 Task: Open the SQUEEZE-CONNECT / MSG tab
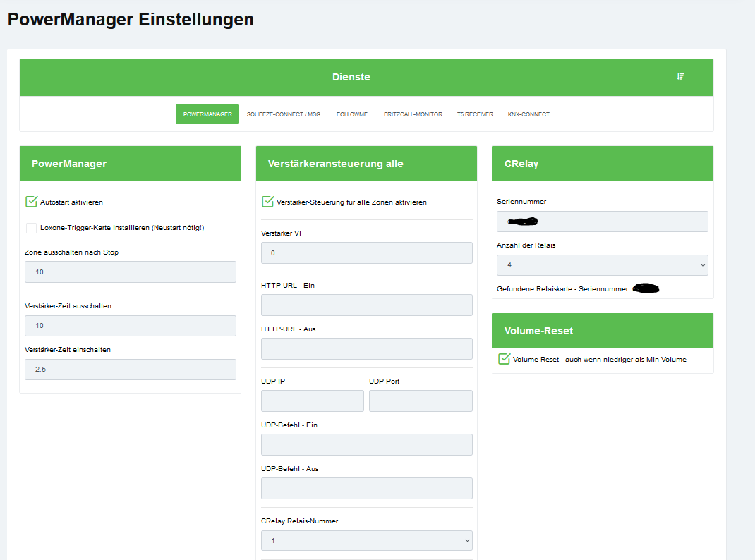(x=284, y=114)
